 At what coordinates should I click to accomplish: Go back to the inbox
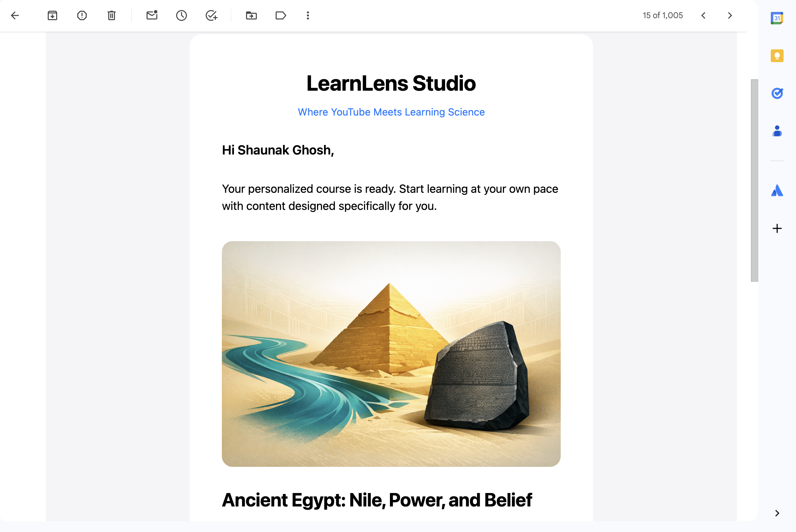coord(15,15)
